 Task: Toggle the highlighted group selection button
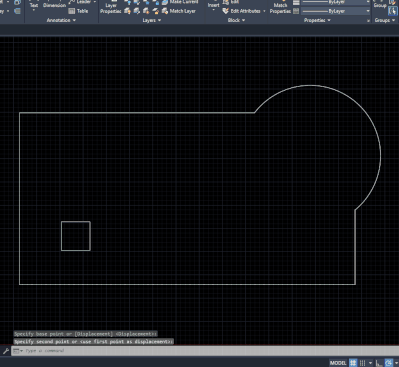(x=393, y=11)
